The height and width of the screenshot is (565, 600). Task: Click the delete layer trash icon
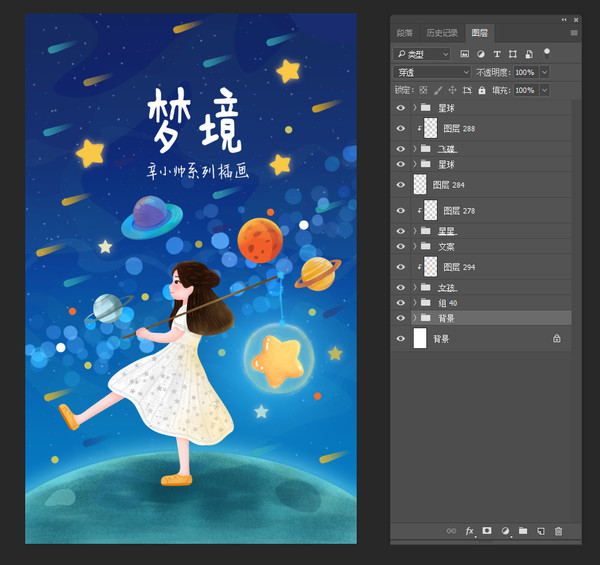(x=558, y=531)
